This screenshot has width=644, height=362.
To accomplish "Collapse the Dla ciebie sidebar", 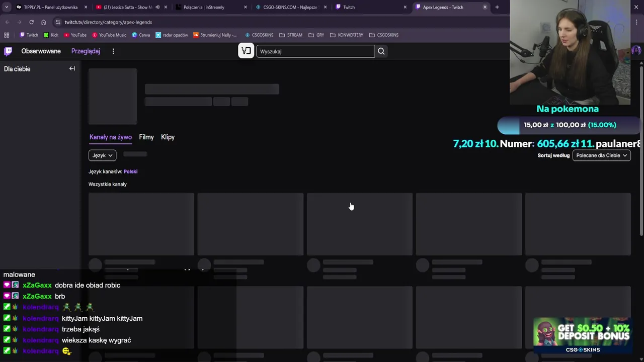I will (x=72, y=69).
